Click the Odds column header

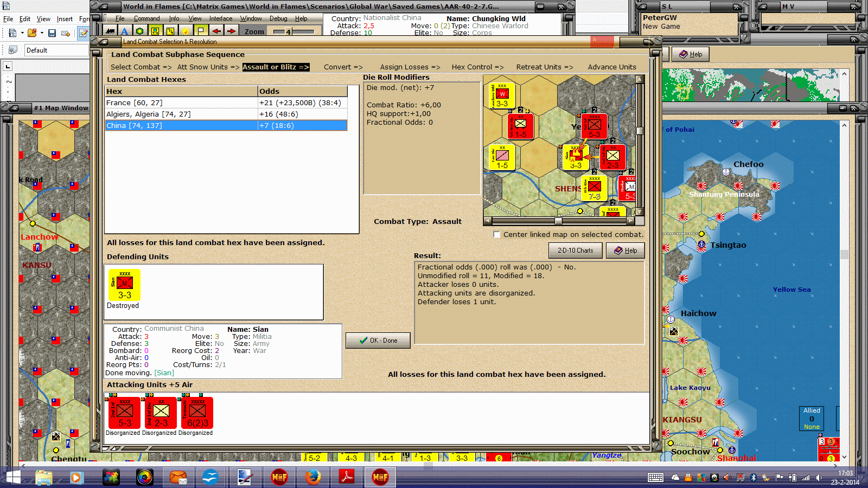coord(303,91)
